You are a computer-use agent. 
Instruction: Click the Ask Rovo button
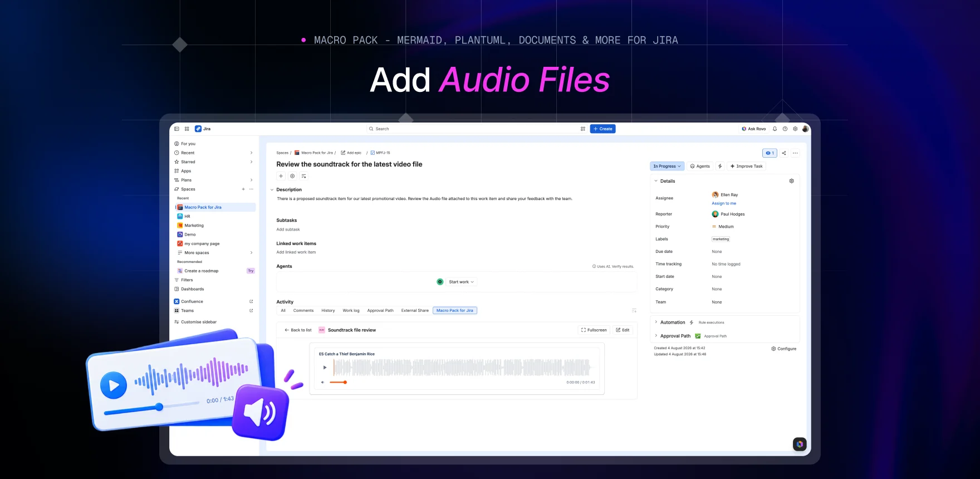[x=753, y=129]
